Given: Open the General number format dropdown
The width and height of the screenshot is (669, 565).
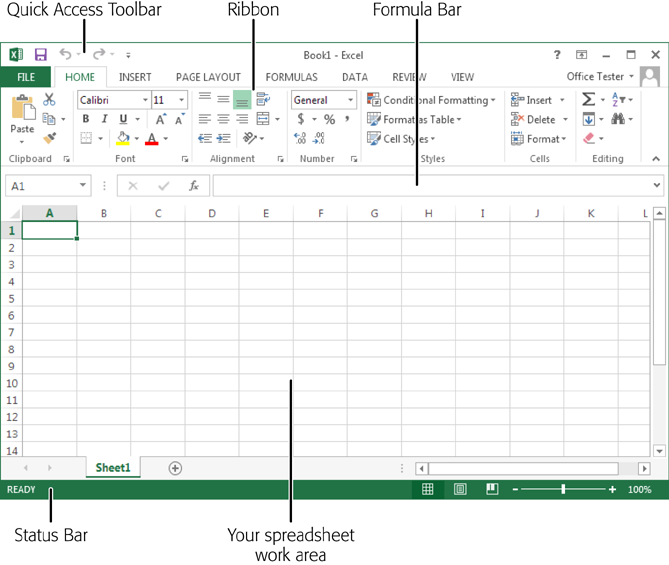Looking at the screenshot, I should click(323, 100).
